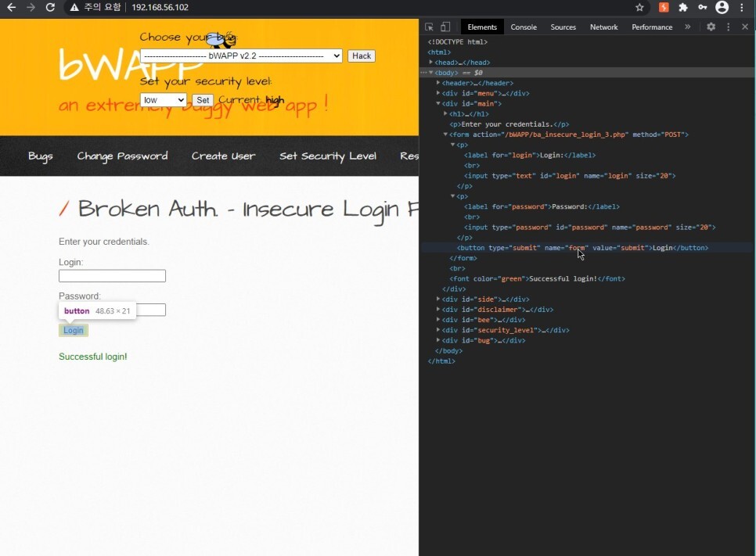Select the input id="login" DOM line
The image size is (756, 556).
570,176
